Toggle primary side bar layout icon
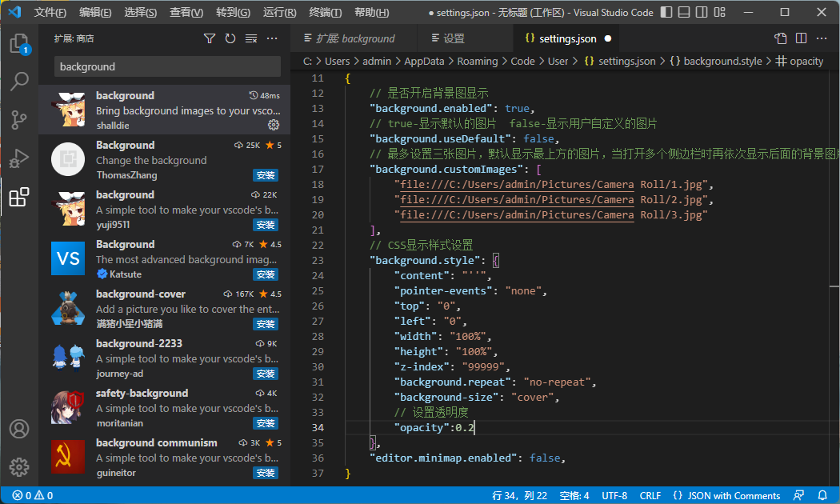The width and height of the screenshot is (840, 504). 666,12
